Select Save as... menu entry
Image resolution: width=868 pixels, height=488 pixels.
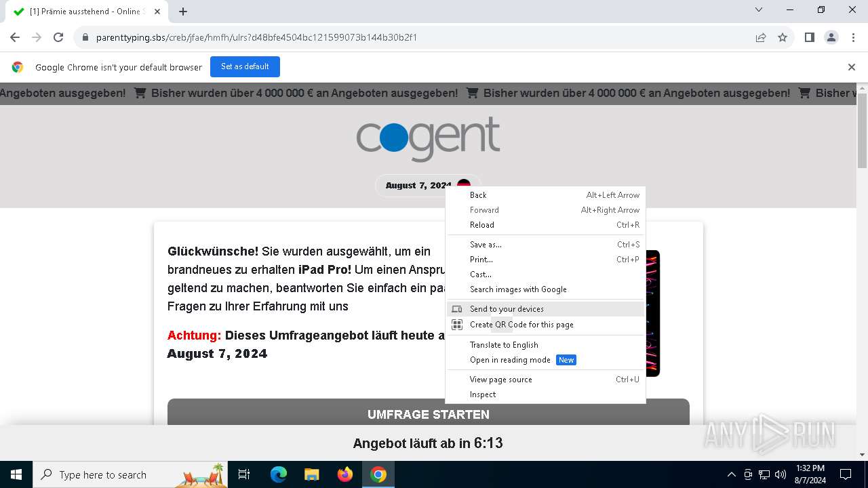545,245
